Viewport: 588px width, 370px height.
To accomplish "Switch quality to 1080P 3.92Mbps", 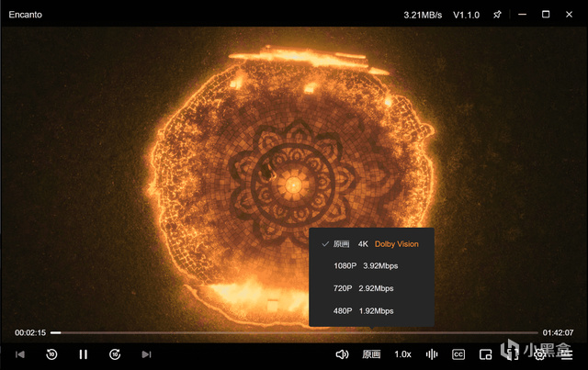I will coord(371,265).
